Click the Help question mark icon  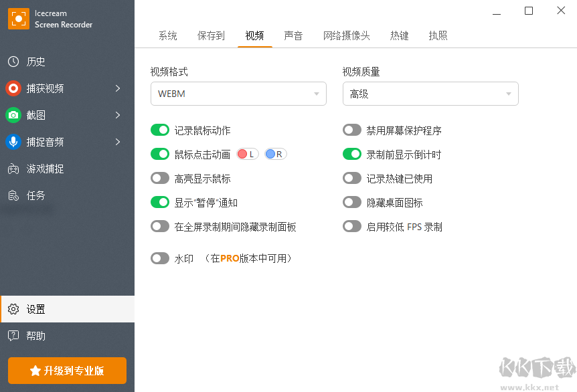(13, 336)
